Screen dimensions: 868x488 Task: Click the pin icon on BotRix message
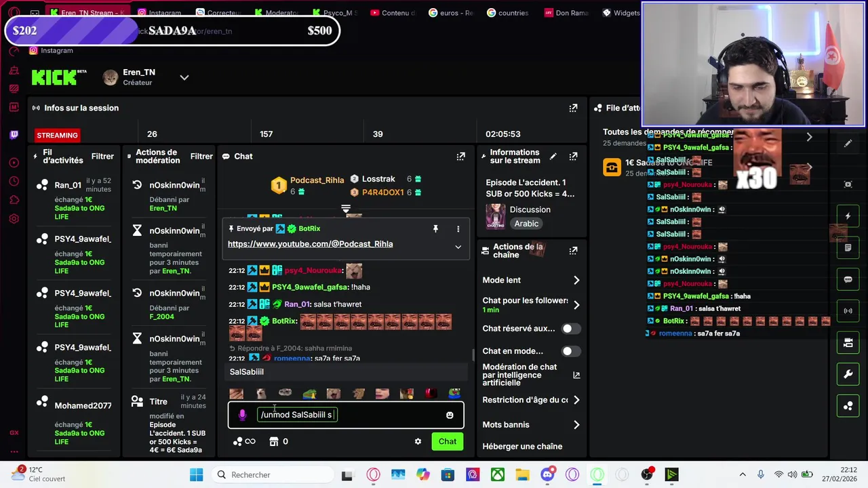(x=435, y=229)
